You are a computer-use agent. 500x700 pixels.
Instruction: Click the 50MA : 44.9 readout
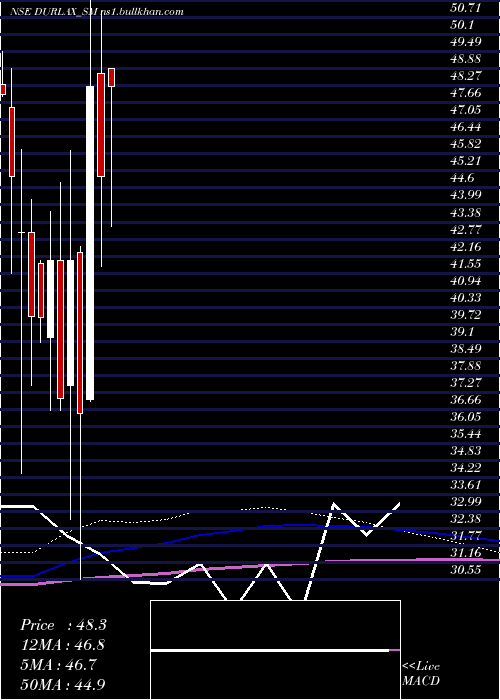click(x=63, y=685)
